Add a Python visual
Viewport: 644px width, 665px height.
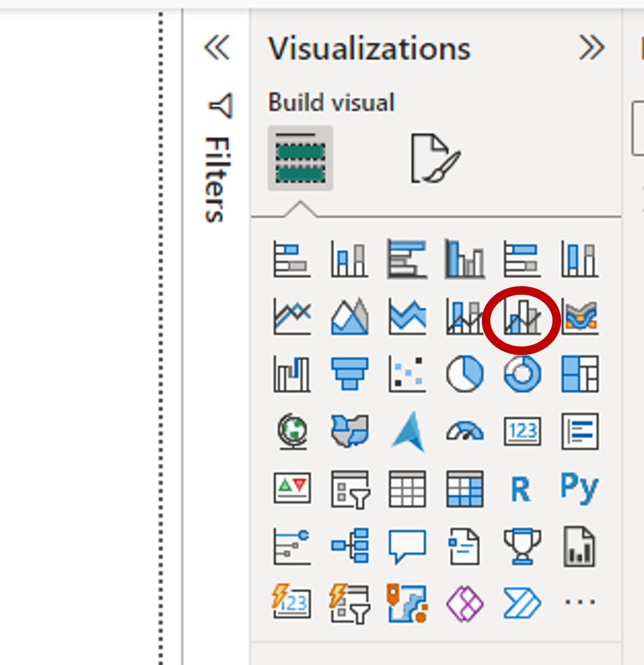(579, 488)
